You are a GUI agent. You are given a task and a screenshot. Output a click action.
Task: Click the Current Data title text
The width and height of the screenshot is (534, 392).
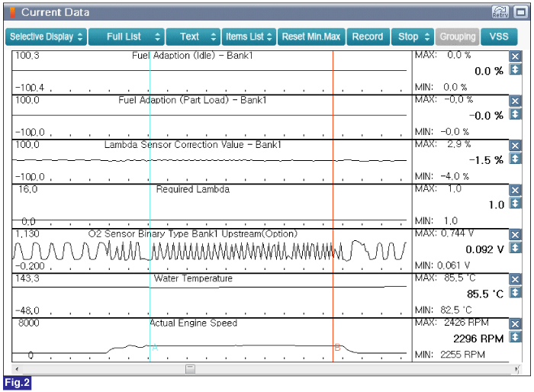coord(55,12)
